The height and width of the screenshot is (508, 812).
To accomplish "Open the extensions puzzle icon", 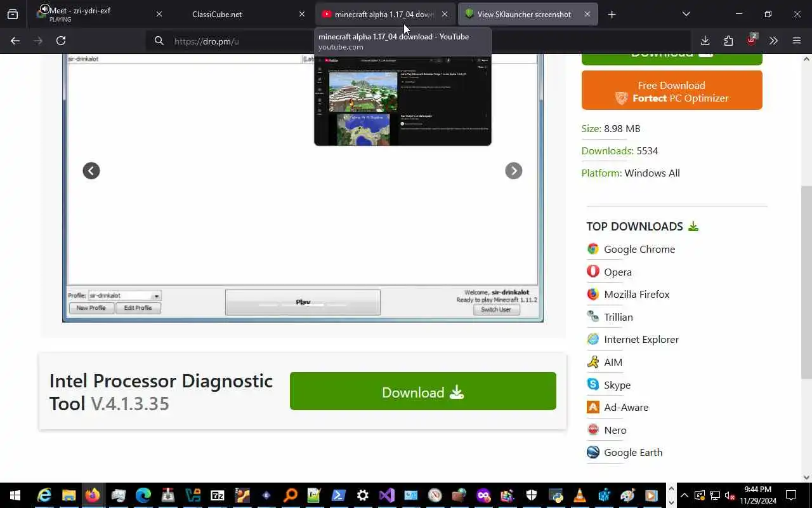I will click(x=728, y=41).
